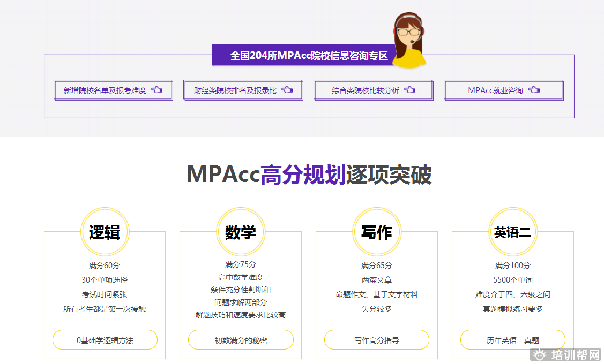The height and width of the screenshot is (364, 604).
Task: Click the 写作高分指导 button
Action: (x=377, y=340)
